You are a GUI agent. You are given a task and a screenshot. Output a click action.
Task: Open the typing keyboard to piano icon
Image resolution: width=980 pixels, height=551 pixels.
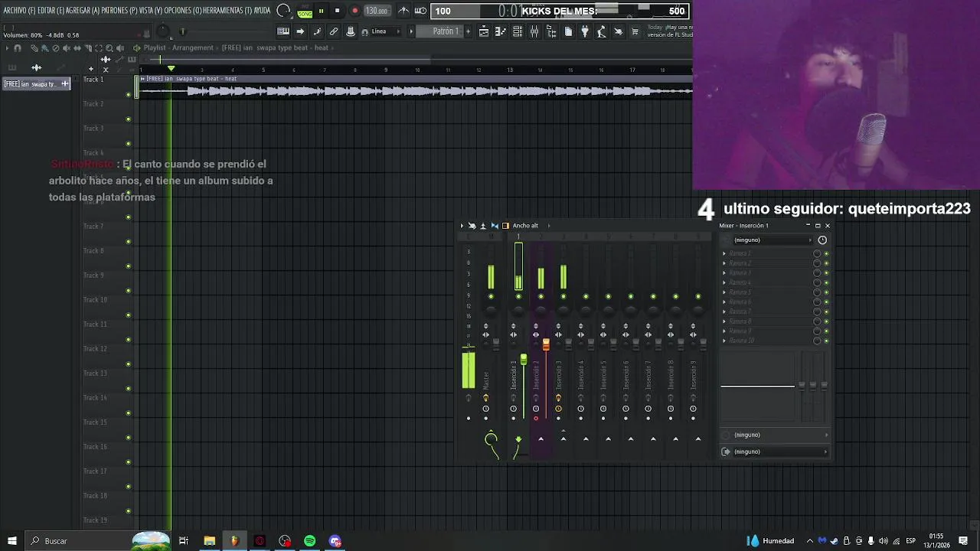283,31
